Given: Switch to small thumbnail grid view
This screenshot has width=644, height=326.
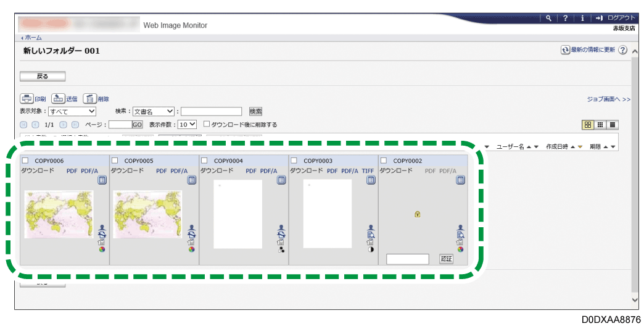Looking at the screenshot, I should click(600, 124).
